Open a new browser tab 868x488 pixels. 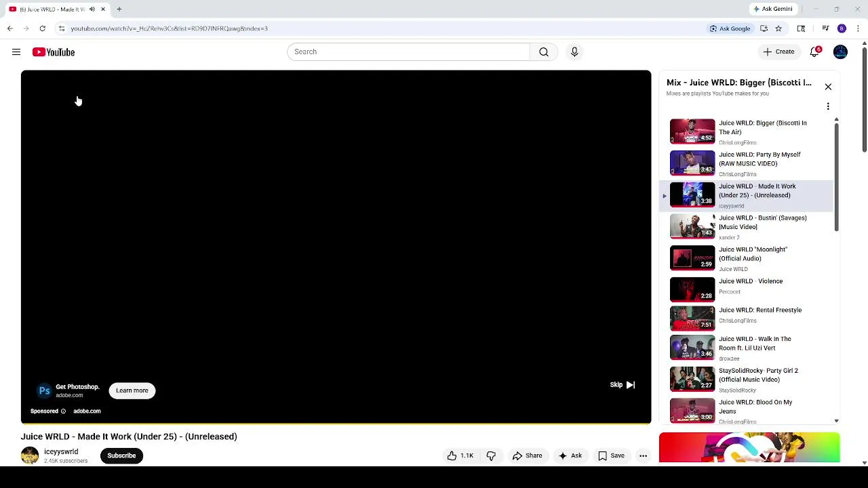coord(119,9)
